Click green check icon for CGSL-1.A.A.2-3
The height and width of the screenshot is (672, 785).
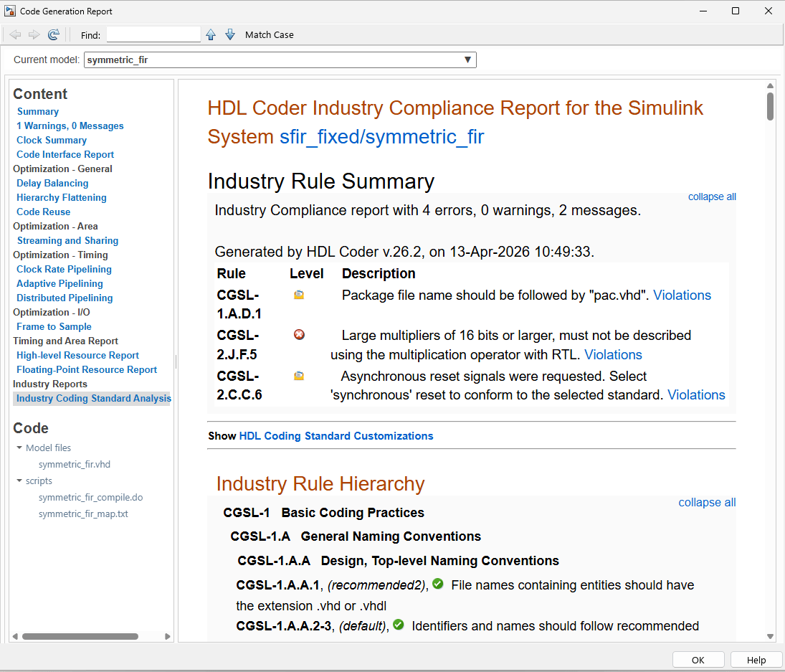pyautogui.click(x=399, y=625)
